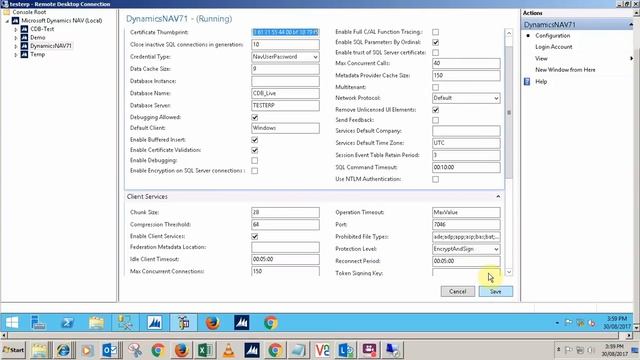Open Lync on the local taskbar
The height and width of the screenshot is (360, 640).
pyautogui.click(x=346, y=350)
